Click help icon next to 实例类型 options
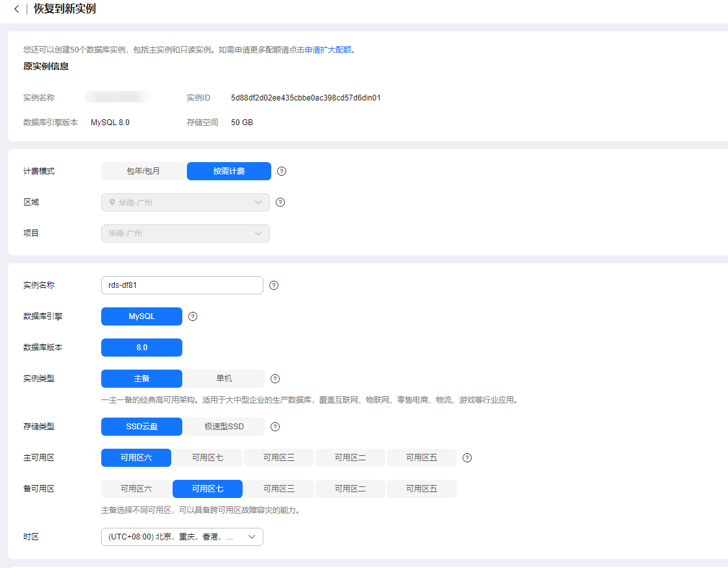The image size is (728, 568). click(x=275, y=379)
